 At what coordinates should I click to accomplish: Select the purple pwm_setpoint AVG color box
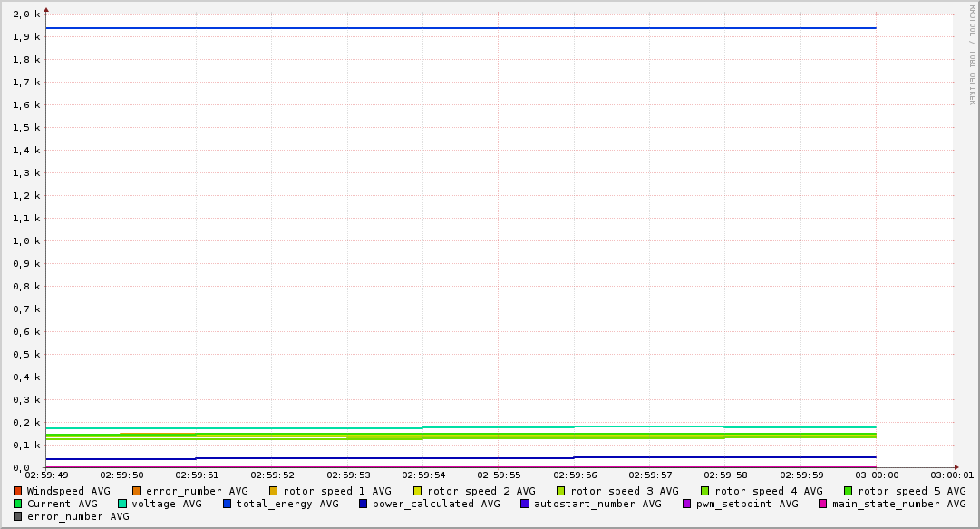(686, 504)
